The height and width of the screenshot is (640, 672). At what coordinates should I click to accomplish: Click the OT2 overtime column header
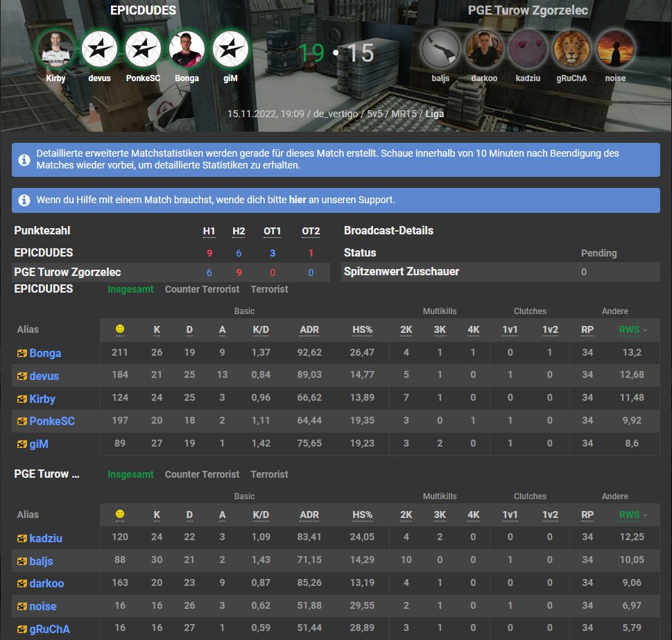point(311,232)
